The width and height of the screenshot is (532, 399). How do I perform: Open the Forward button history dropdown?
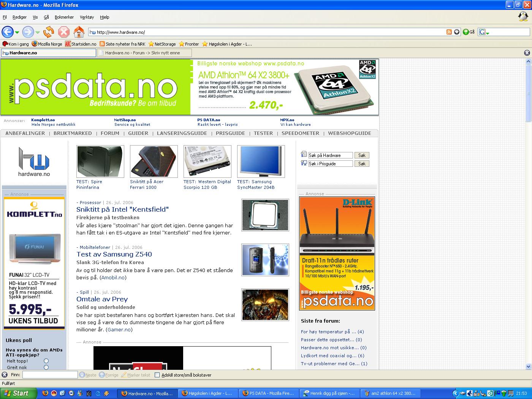(37, 32)
